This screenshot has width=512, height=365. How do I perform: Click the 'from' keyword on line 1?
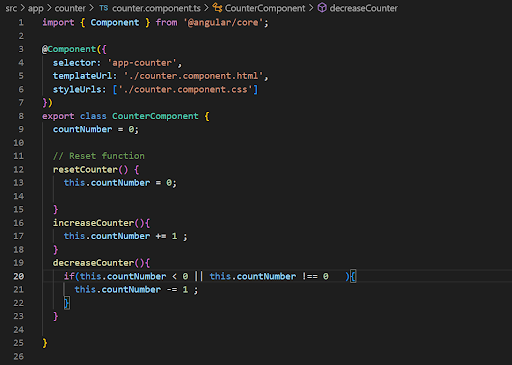coord(166,23)
